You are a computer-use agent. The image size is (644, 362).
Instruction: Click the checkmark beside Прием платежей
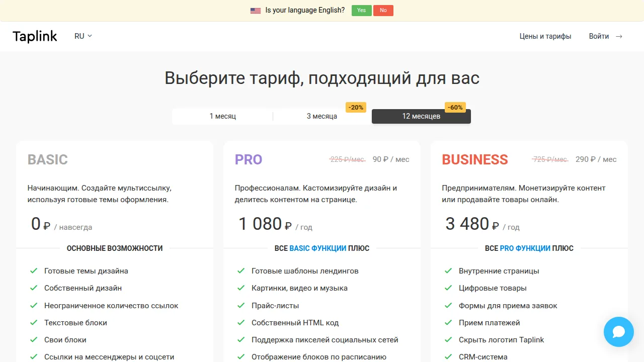(448, 322)
